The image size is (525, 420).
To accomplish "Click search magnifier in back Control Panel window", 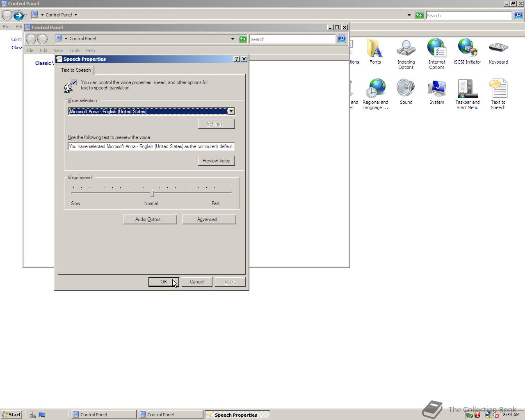I will (518, 15).
